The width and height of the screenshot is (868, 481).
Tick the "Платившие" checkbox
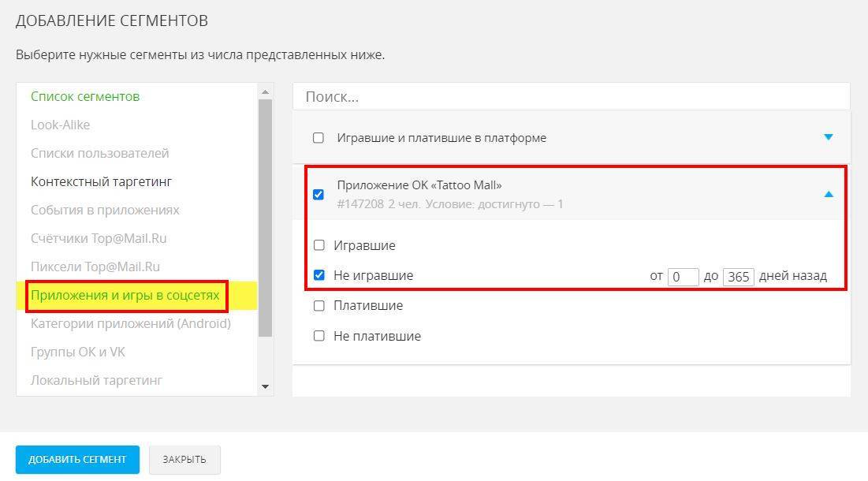coord(319,305)
